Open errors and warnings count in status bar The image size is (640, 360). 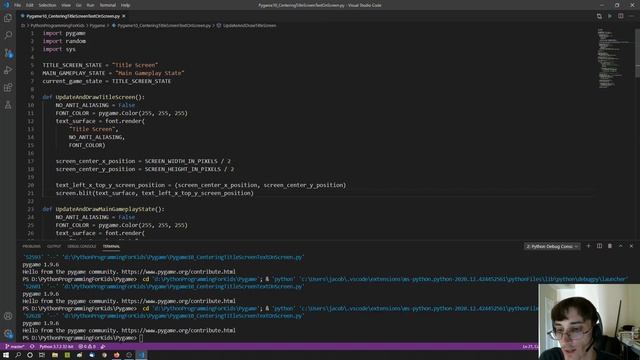click(87, 347)
